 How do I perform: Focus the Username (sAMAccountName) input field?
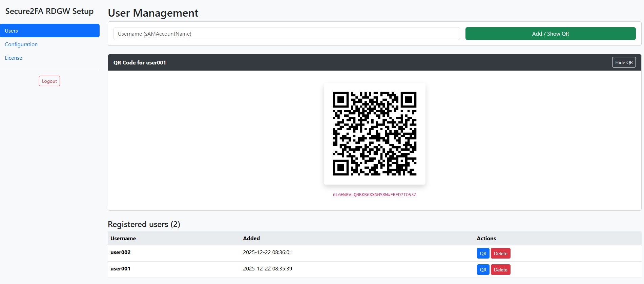286,34
